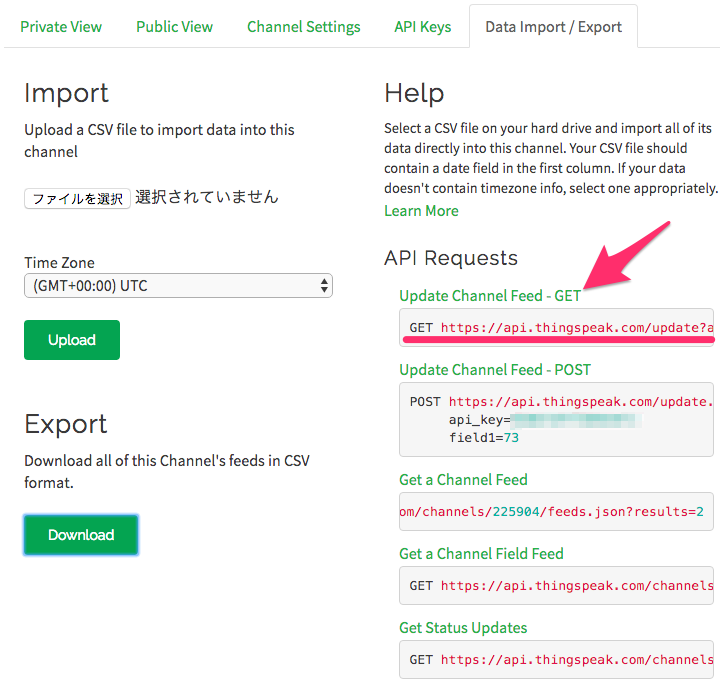Switch to Public View tab

click(174, 27)
